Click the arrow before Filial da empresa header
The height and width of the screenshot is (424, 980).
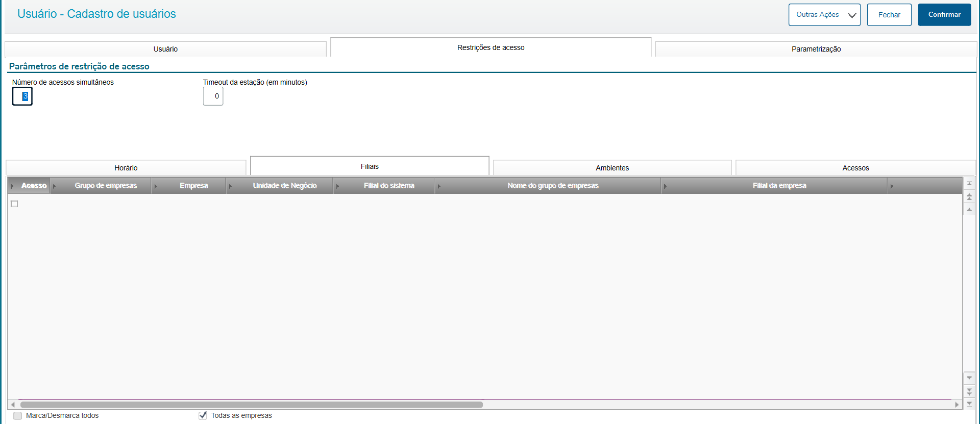666,186
